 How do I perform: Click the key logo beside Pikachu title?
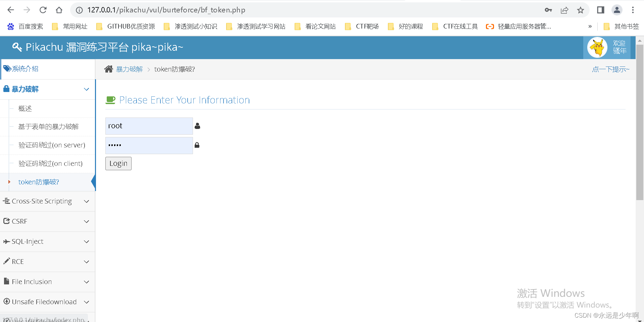17,47
